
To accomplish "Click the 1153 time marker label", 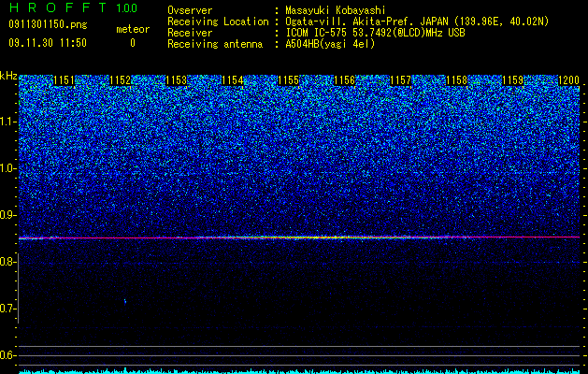I will (x=177, y=80).
